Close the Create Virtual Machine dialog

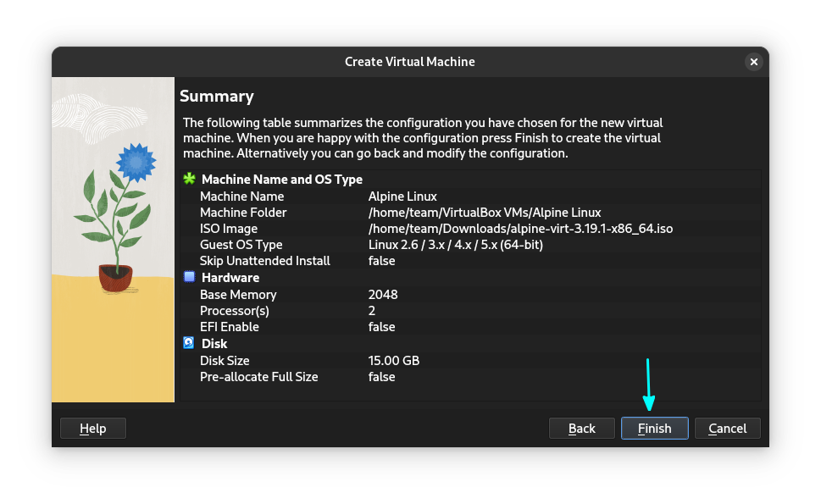(x=753, y=62)
